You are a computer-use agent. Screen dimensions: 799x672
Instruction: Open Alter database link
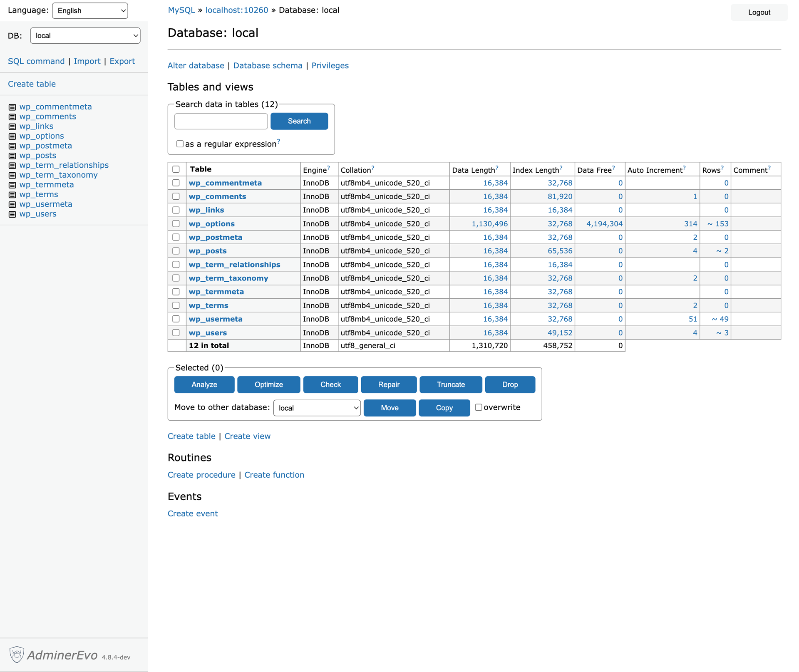(196, 65)
